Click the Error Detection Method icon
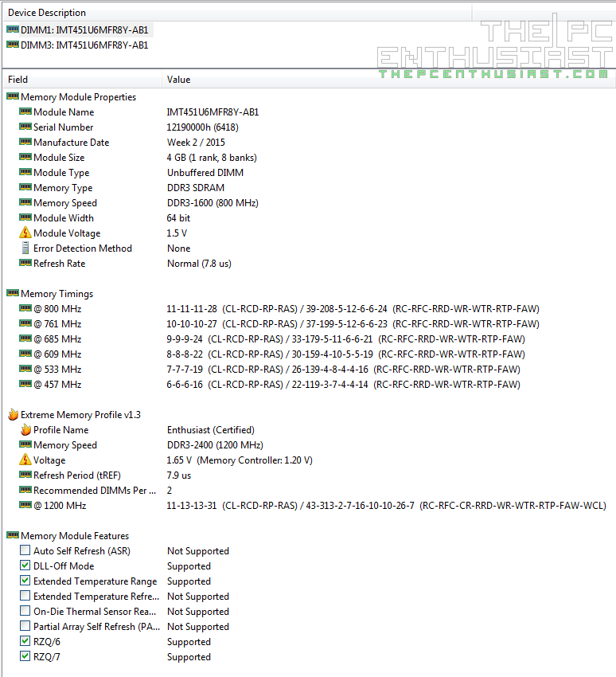The height and width of the screenshot is (677, 616). 25,248
